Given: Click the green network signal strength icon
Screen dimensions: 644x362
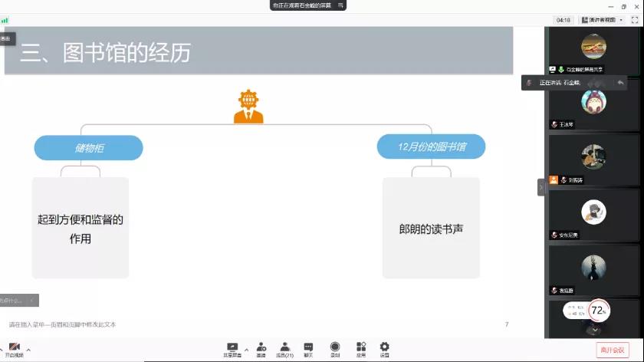Looking at the screenshot, I should (5, 20).
